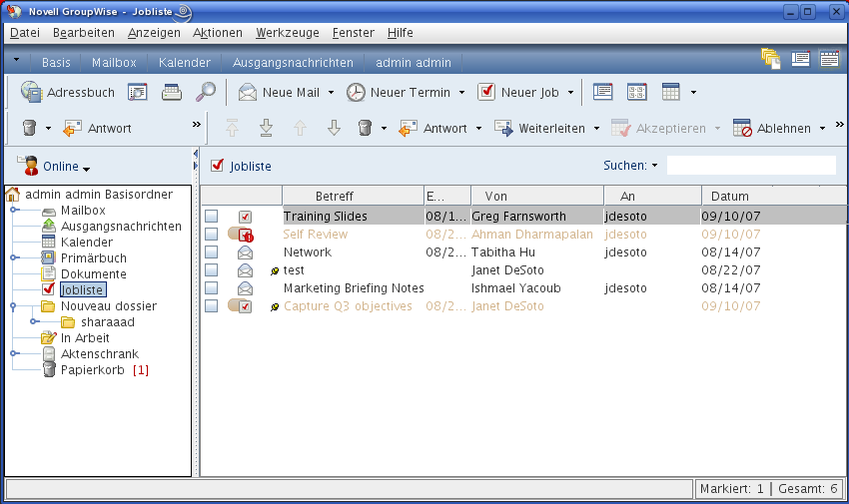Collapse the Nouveau dossier tree node

pos(14,306)
